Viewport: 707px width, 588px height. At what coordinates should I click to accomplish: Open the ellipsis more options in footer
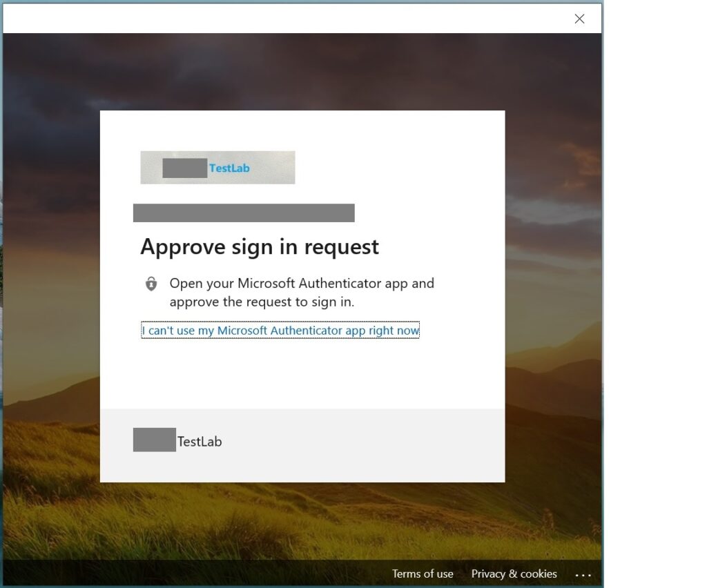[583, 574]
